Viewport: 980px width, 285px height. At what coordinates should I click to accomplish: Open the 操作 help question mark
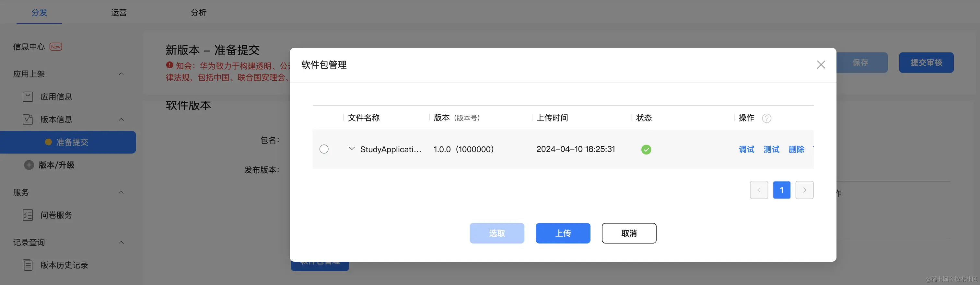pyautogui.click(x=766, y=118)
